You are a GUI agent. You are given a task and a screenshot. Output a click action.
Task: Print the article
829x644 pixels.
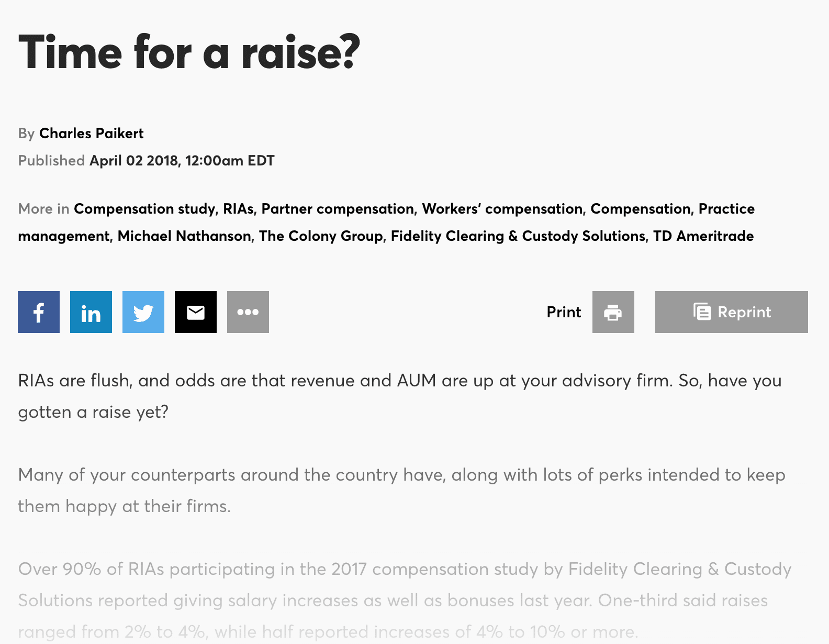[612, 312]
